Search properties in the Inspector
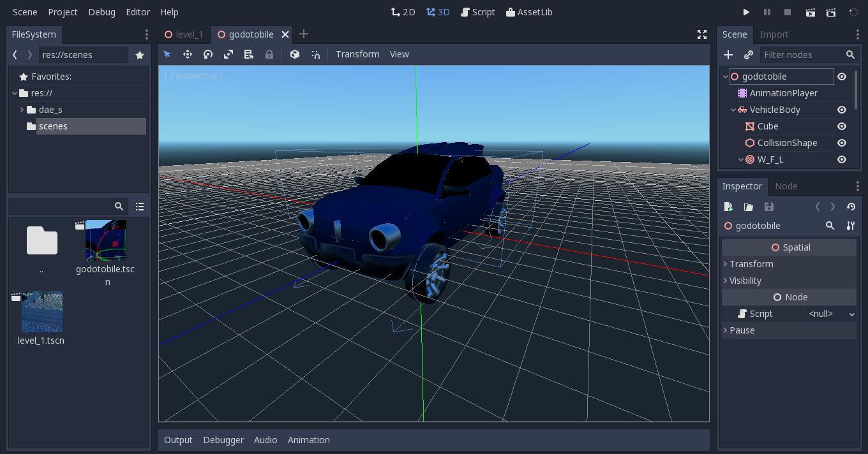The height and width of the screenshot is (454, 868). pos(830,226)
